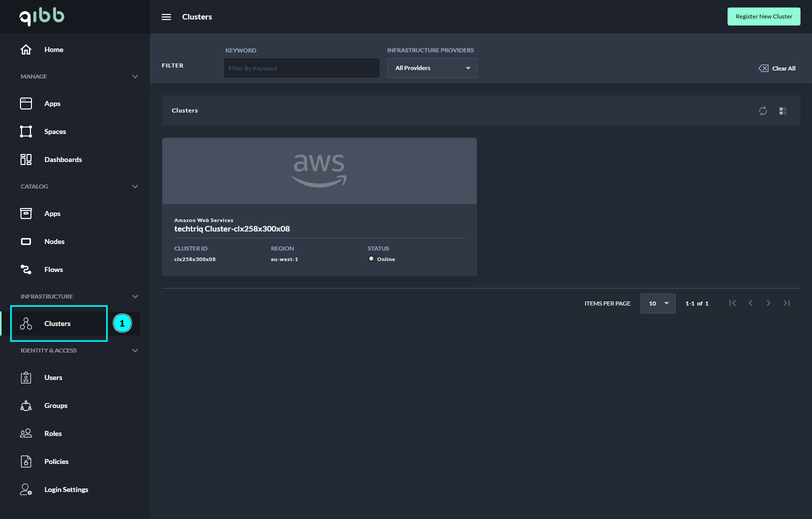Collapse the Manage section
The image size is (812, 519).
(135, 76)
